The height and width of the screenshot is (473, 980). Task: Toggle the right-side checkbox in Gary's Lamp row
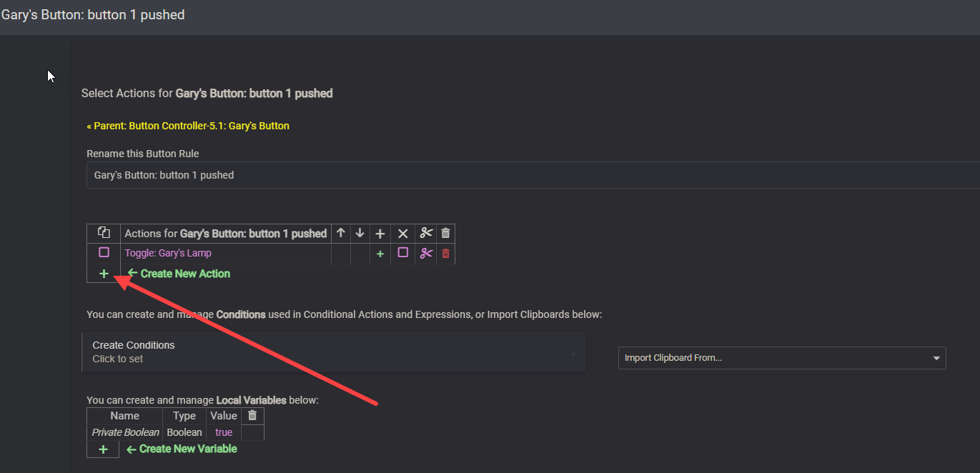coord(402,253)
